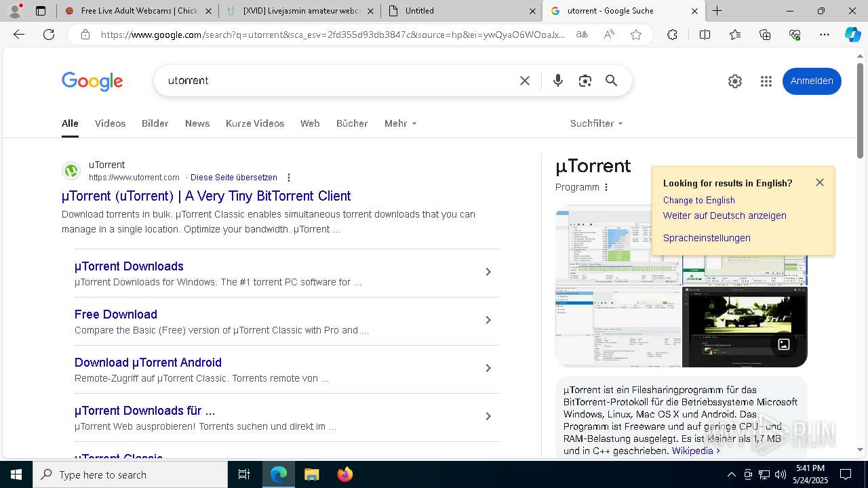
Task: Expand the µTorrent Downloads sitelink chevron
Action: [488, 272]
